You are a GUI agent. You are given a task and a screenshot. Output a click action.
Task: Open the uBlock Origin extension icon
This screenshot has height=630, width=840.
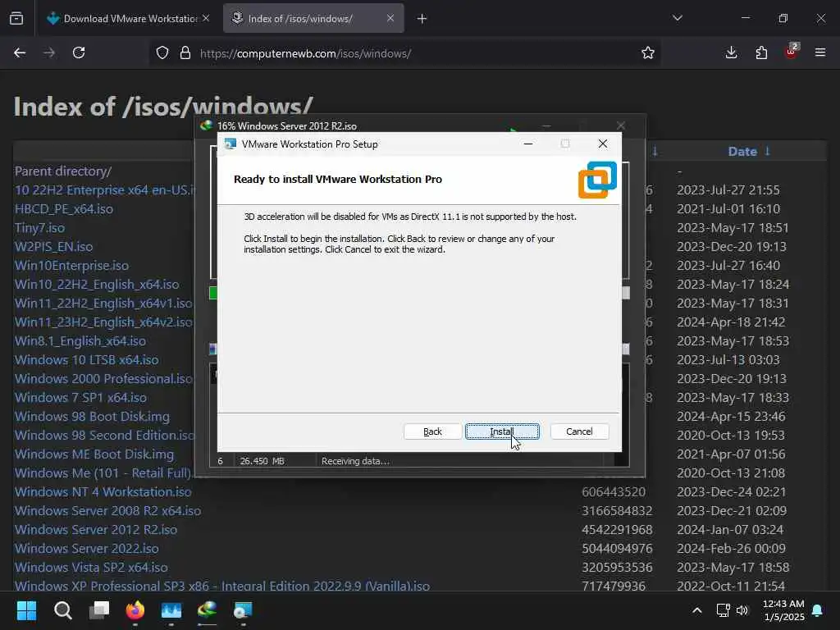792,52
